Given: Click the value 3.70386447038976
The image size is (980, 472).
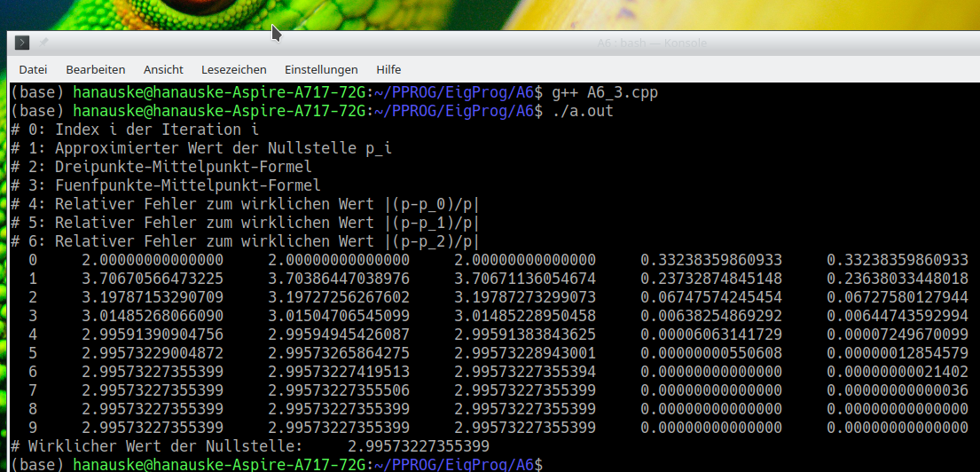Looking at the screenshot, I should point(339,279).
